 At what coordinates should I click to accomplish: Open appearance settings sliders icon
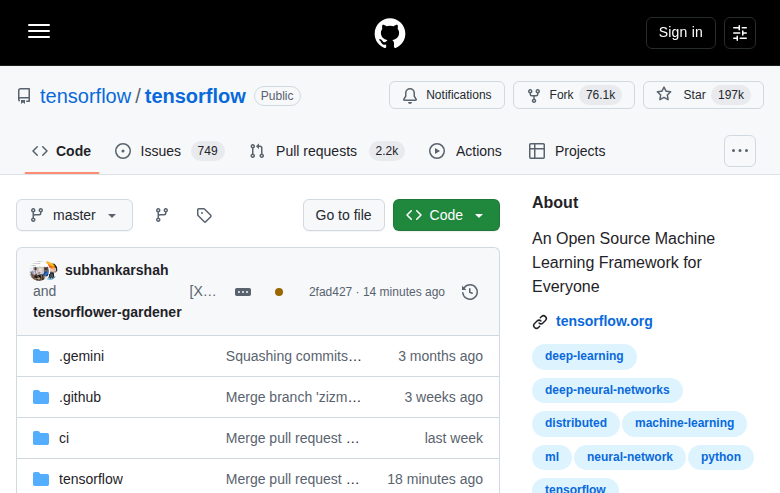[x=740, y=33]
